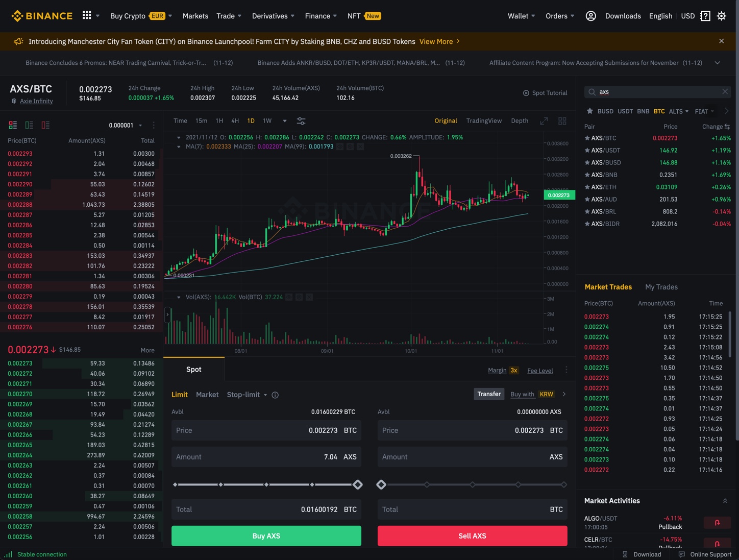Open order book decimal precision dropdown
739x560 pixels.
pos(126,125)
